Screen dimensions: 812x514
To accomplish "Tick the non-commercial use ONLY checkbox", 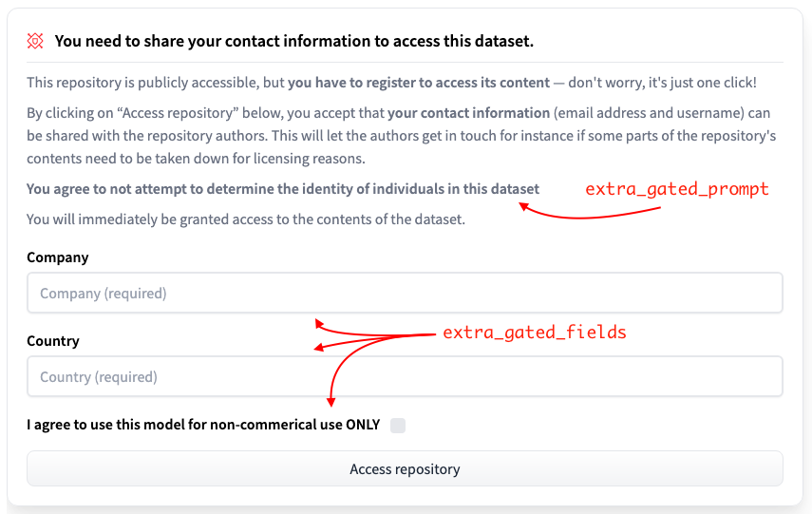I will [x=398, y=426].
